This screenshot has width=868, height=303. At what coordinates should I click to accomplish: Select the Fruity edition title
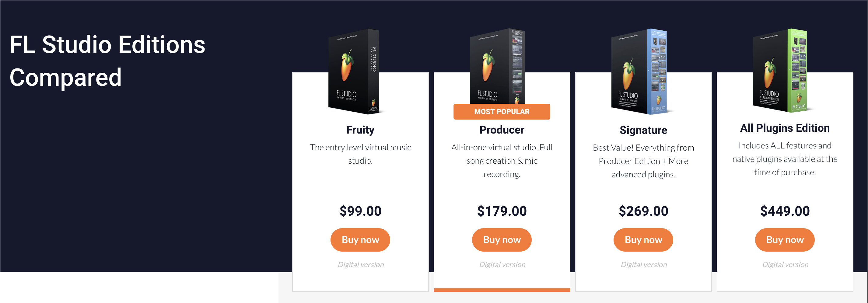360,130
